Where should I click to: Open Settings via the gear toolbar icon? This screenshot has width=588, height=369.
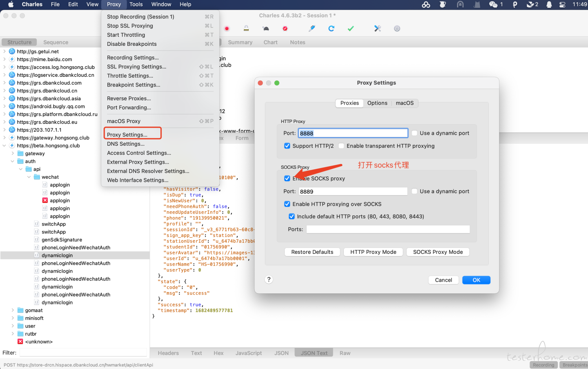pos(397,29)
